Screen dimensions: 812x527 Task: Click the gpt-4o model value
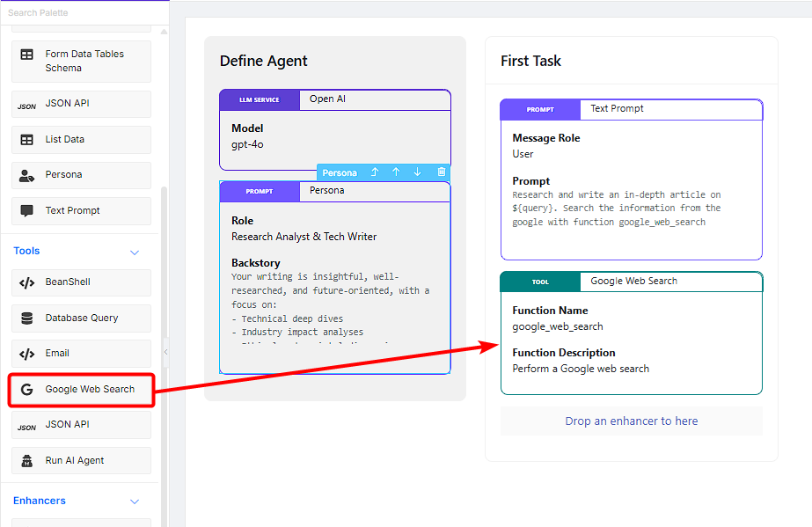pyautogui.click(x=247, y=144)
